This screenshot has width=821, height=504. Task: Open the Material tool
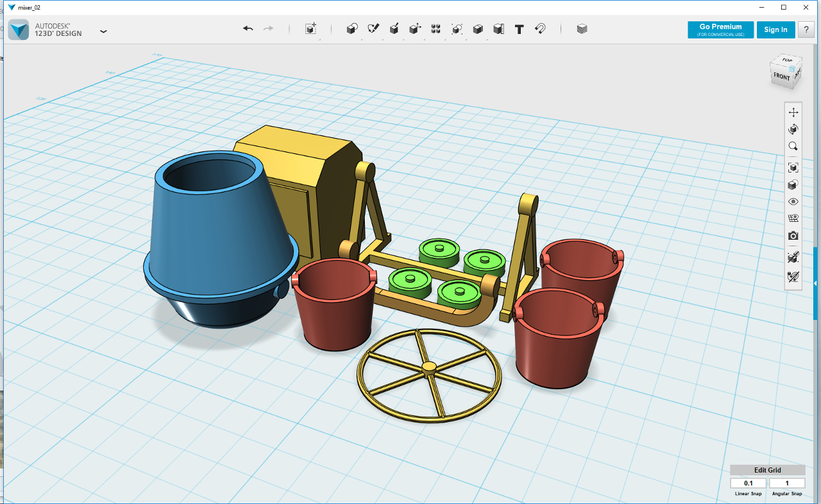(x=582, y=29)
